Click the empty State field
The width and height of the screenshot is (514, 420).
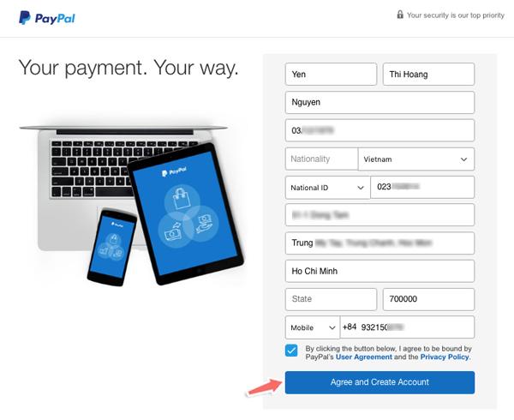[x=331, y=299]
